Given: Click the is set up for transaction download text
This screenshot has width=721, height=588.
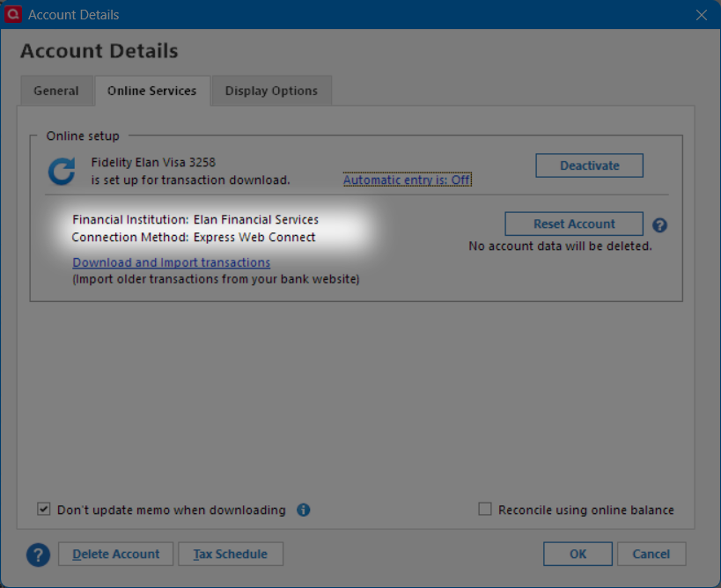Looking at the screenshot, I should (x=190, y=180).
